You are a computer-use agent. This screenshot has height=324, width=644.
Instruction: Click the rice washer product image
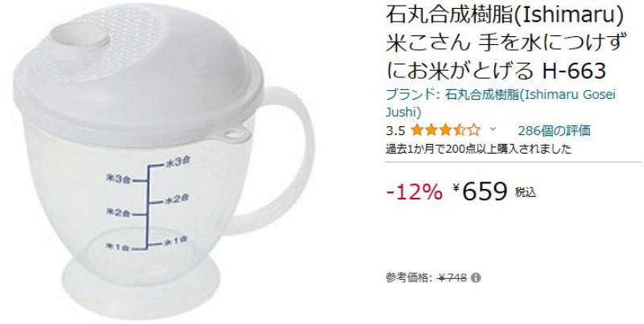163,161
